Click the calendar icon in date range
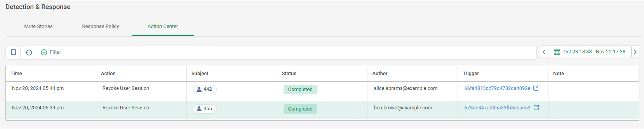 557,52
